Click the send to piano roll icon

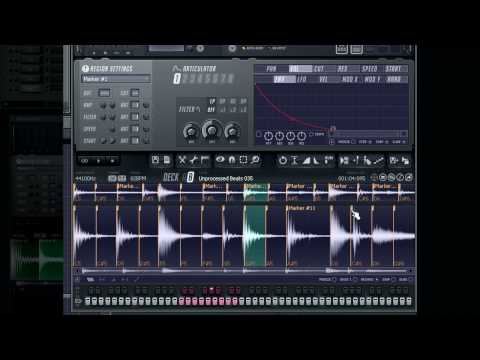(x=394, y=161)
